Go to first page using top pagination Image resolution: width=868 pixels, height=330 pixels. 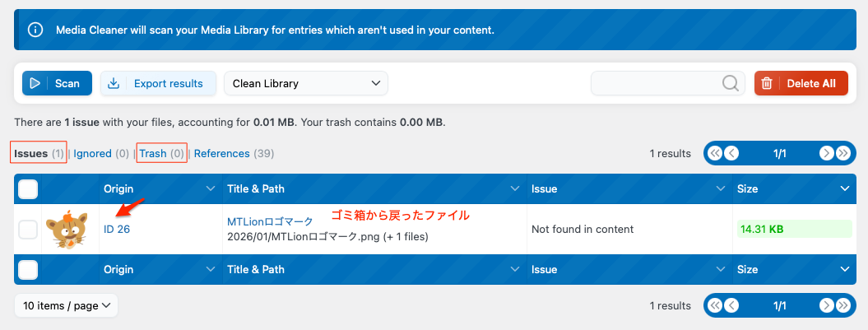pyautogui.click(x=715, y=153)
